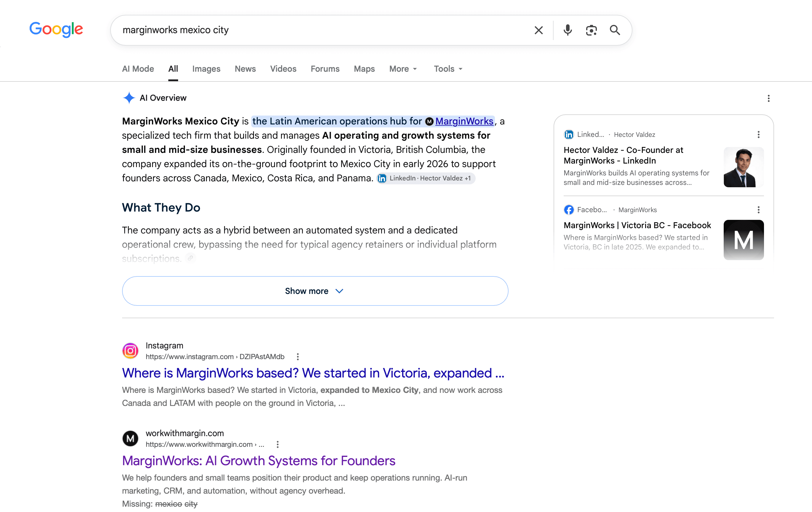Click the Instagram result URL text
Image resolution: width=812 pixels, height=512 pixels.
(215, 357)
